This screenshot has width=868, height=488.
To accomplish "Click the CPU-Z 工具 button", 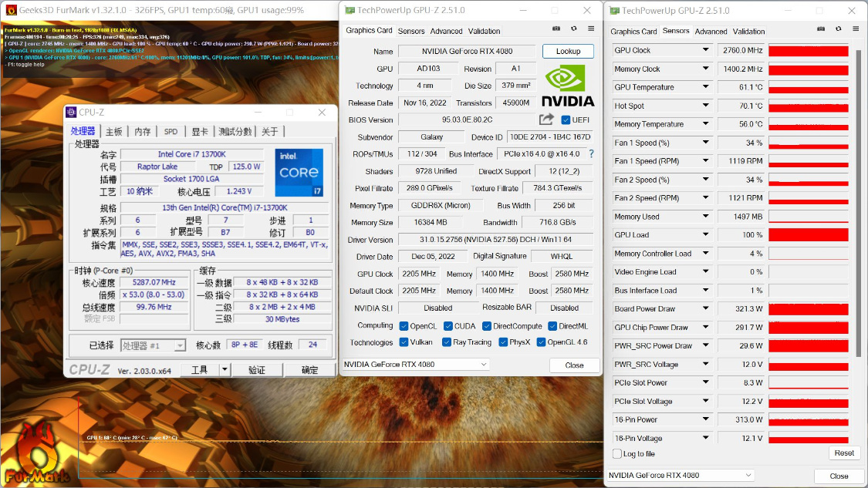I will point(199,369).
